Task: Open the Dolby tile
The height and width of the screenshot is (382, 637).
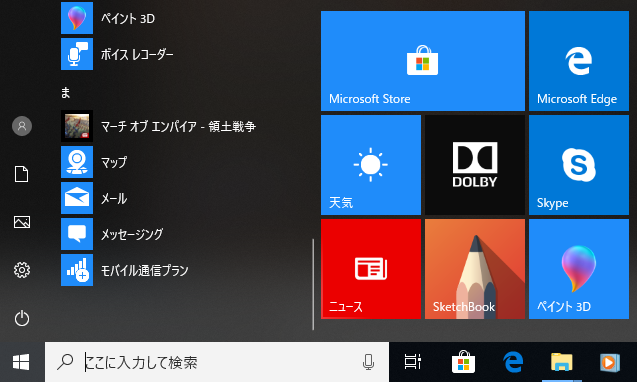Action: [x=475, y=165]
